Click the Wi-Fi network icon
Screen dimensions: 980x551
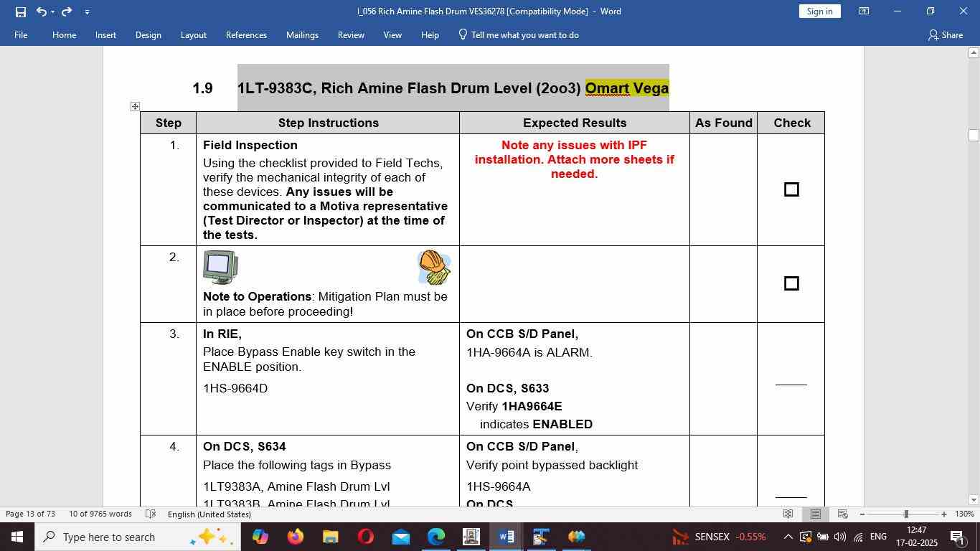pos(857,537)
